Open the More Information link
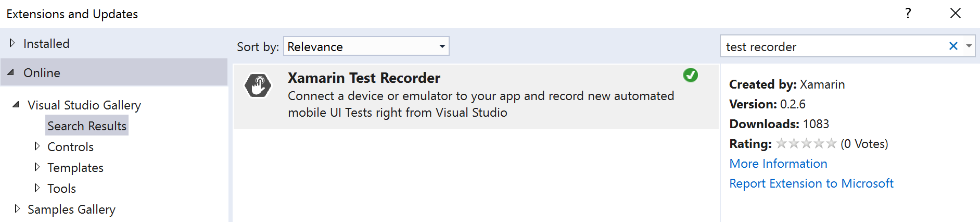 point(778,164)
